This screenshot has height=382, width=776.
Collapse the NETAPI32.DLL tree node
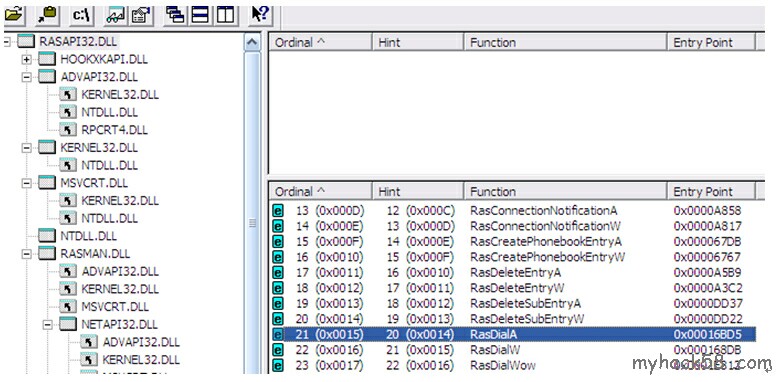tap(48, 325)
